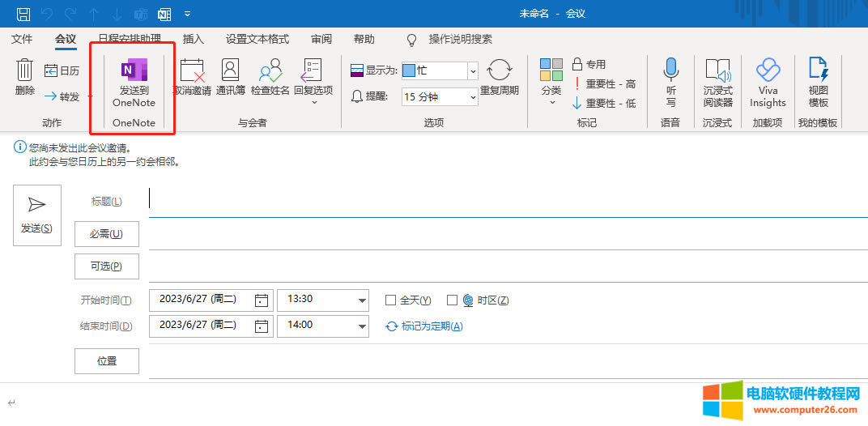Toggle the 专用 private lock option
This screenshot has width=868, height=426.
[577, 64]
